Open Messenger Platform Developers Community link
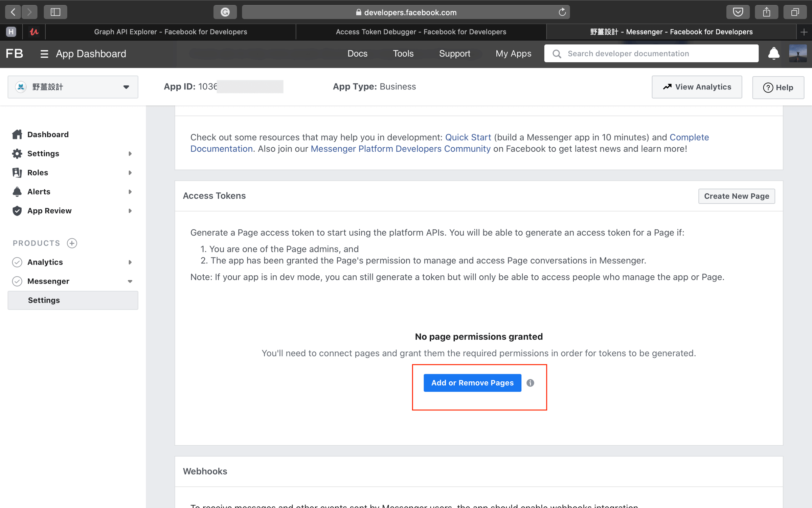Screen dimensions: 812x508 tap(400, 149)
